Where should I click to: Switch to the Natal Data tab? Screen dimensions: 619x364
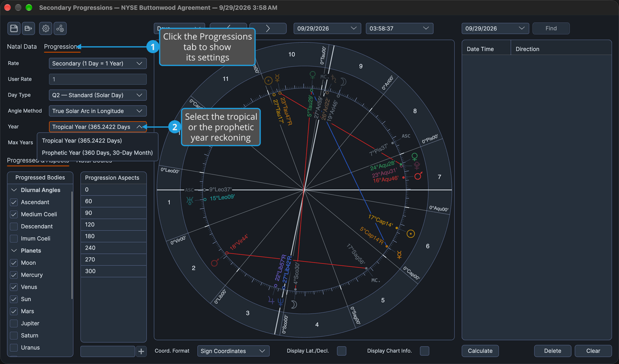click(22, 47)
